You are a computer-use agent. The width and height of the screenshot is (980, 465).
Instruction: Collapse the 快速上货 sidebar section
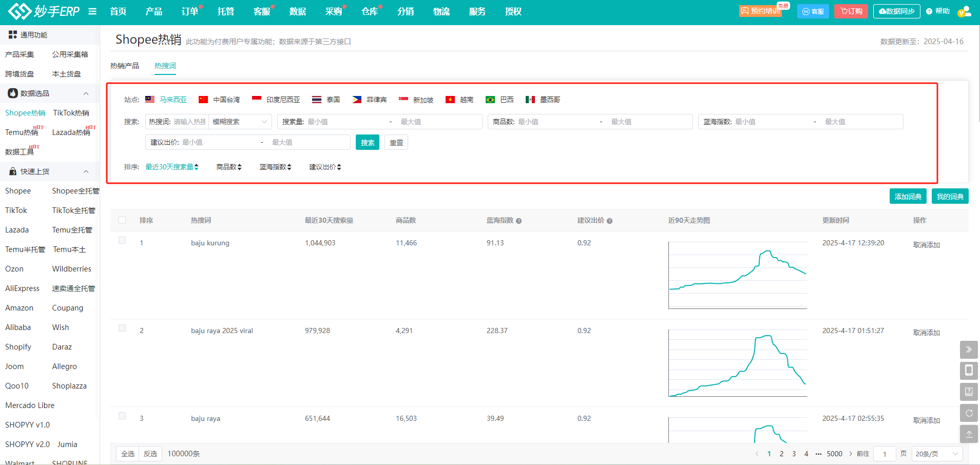(x=86, y=171)
